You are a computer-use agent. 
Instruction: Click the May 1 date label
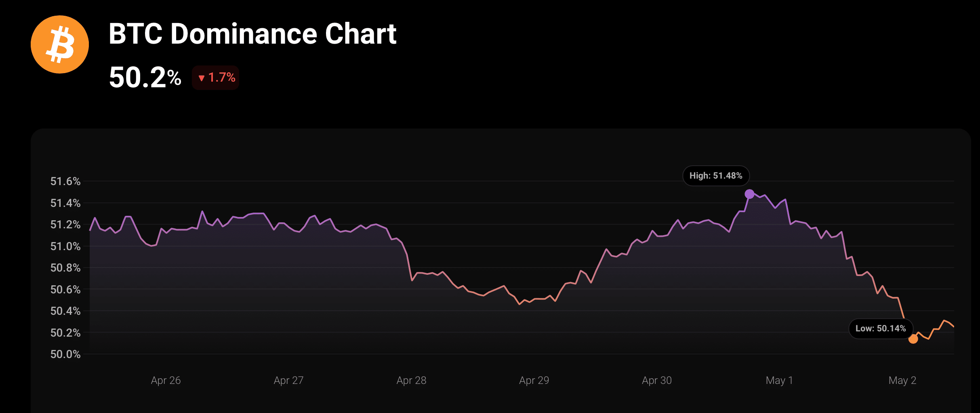pyautogui.click(x=779, y=380)
